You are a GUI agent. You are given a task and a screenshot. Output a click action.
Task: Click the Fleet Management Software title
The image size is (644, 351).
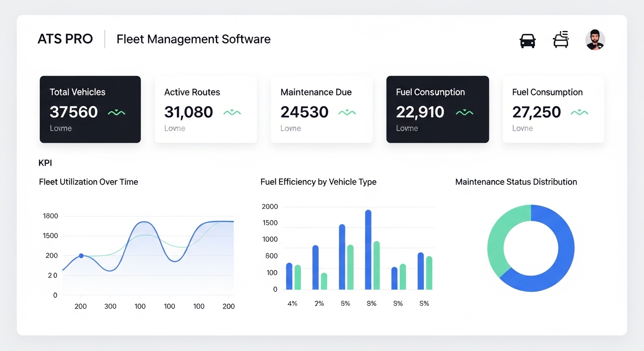point(193,39)
